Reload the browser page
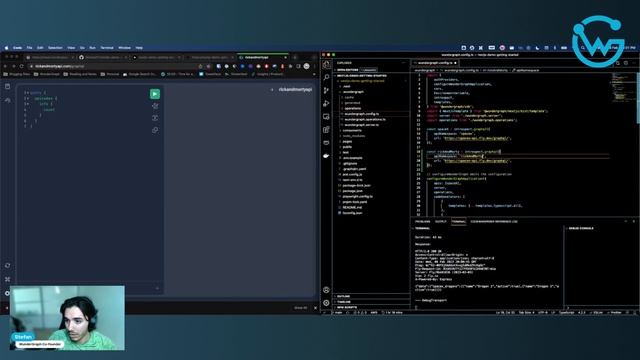The width and height of the screenshot is (640, 360). tap(21, 66)
